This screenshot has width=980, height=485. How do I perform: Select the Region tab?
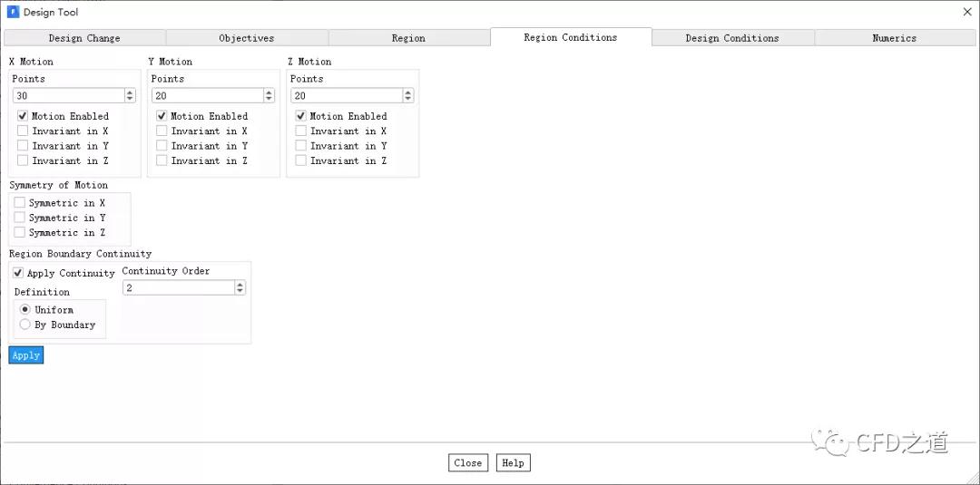tap(408, 38)
